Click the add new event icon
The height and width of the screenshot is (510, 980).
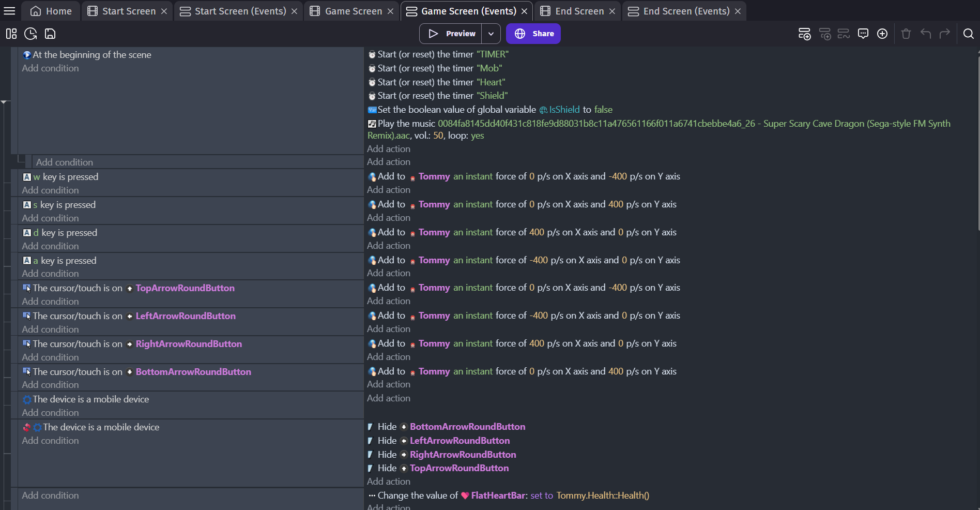(804, 34)
